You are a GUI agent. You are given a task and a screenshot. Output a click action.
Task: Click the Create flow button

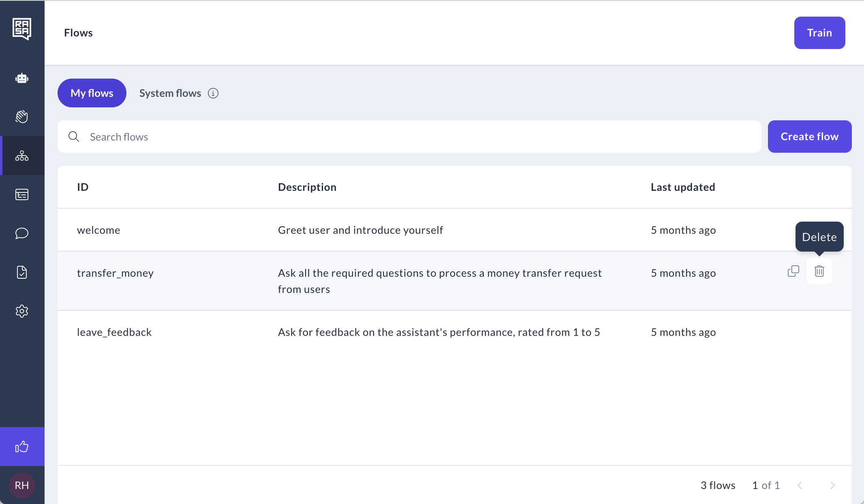pos(809,137)
